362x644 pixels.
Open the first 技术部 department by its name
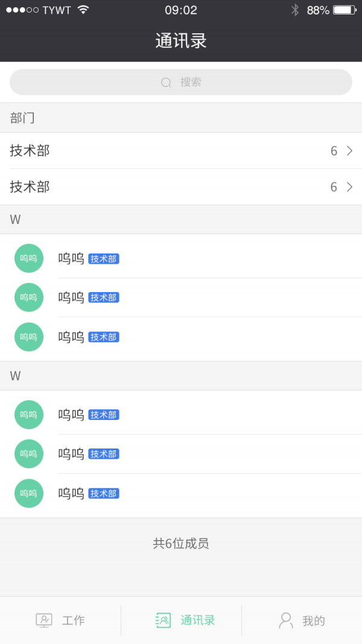point(30,151)
